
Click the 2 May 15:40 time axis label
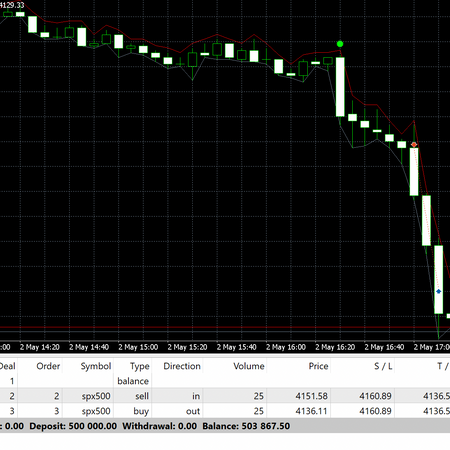(x=237, y=347)
